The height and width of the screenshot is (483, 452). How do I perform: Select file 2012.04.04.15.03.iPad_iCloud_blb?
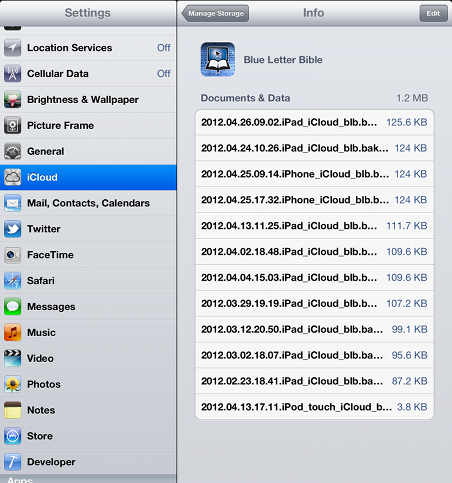tap(315, 278)
